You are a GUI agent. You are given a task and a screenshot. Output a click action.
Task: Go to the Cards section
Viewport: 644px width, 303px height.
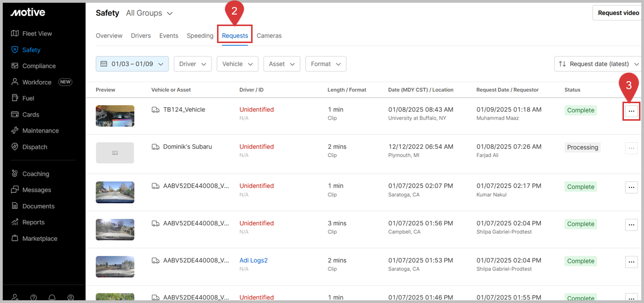[30, 115]
